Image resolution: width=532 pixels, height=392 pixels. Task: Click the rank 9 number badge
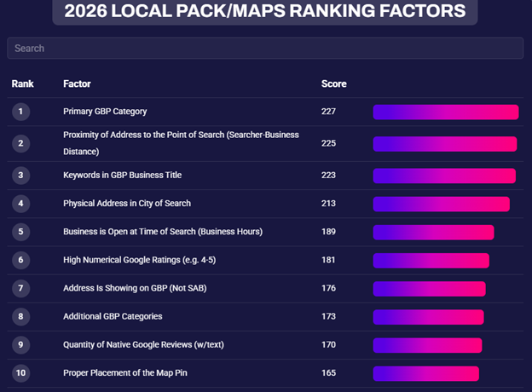pyautogui.click(x=20, y=345)
